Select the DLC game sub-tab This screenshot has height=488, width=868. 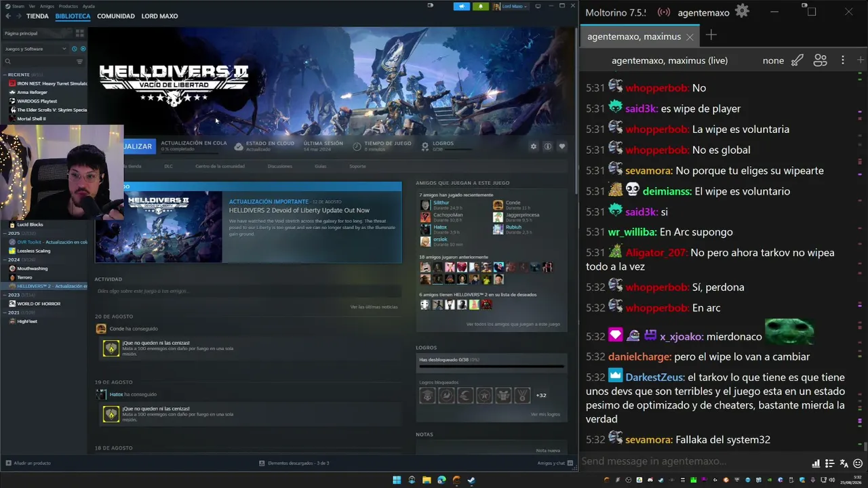[168, 166]
